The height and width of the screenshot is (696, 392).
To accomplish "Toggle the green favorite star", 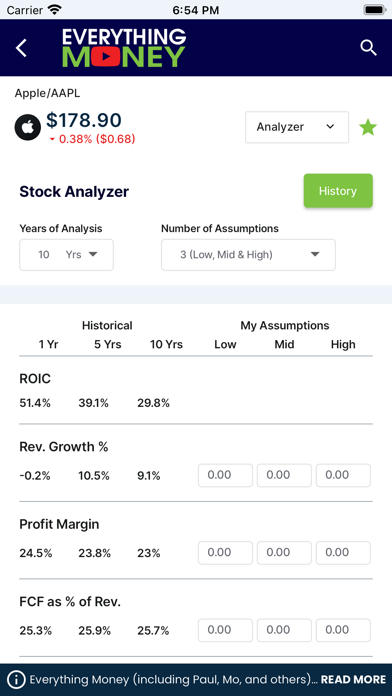I will coord(368,127).
